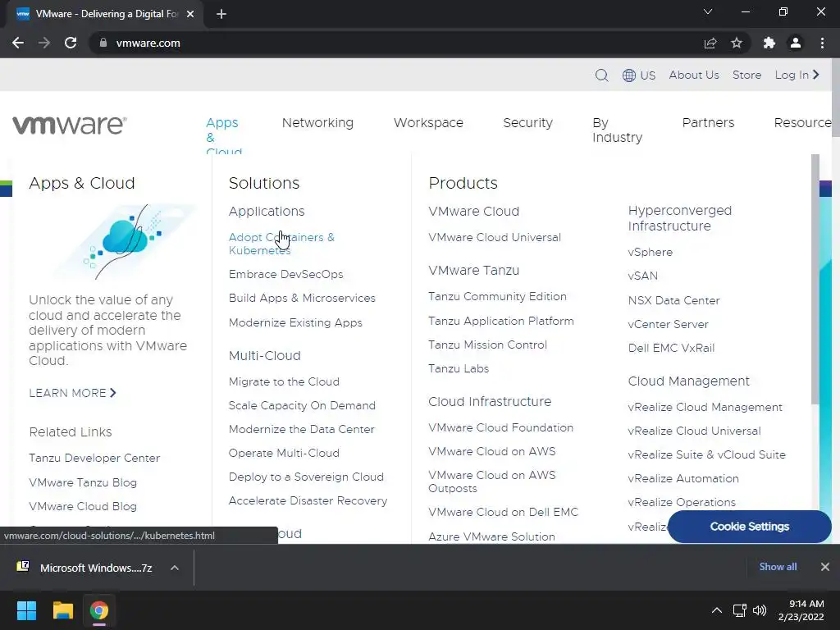
Task: Open Tanzu Developer Center link
Action: [94, 458]
